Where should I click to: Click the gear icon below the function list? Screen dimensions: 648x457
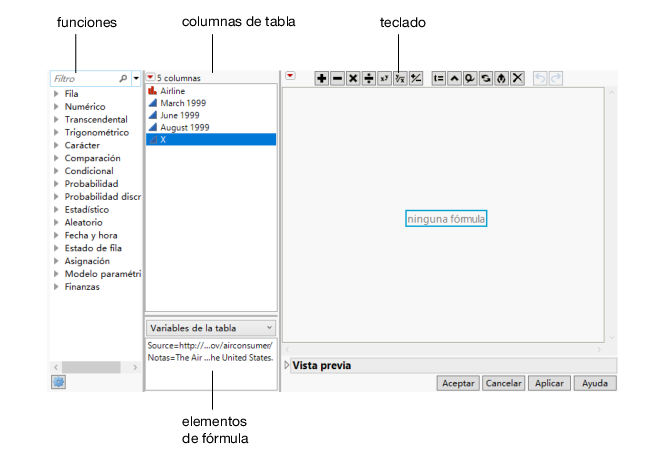point(58,382)
